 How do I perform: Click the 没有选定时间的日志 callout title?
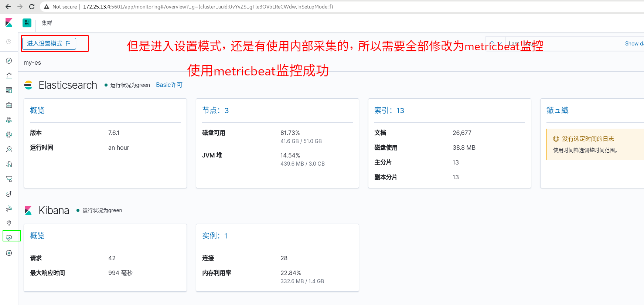pyautogui.click(x=588, y=139)
